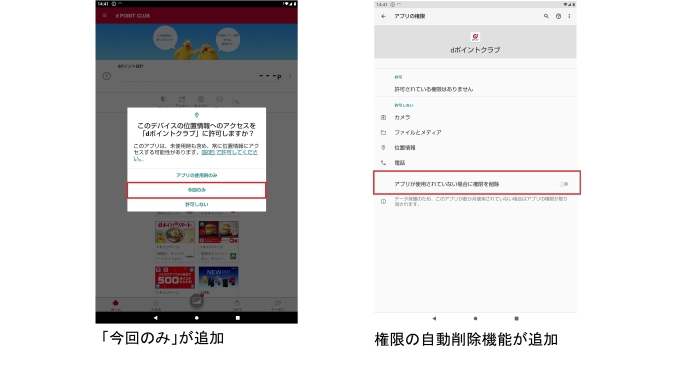Open the ためる tab in bottom bar
This screenshot has width=700, height=389.
156,305
